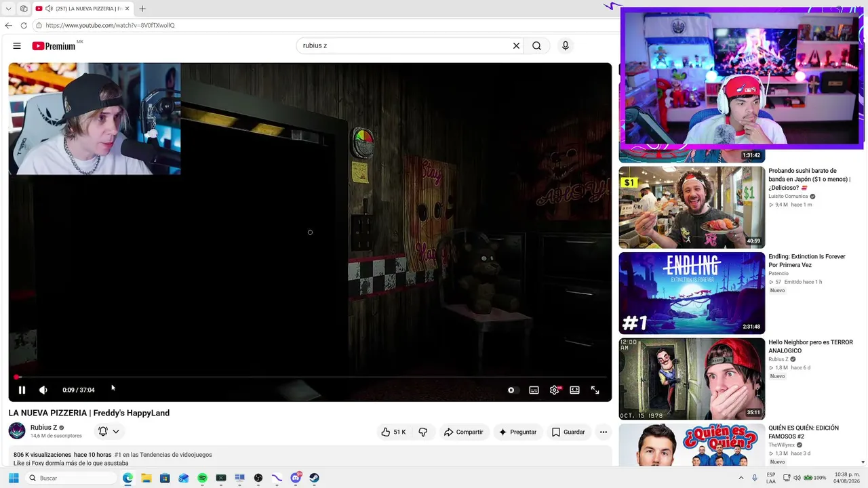Open Discord from the taskbar
868x488 pixels.
[x=296, y=478]
